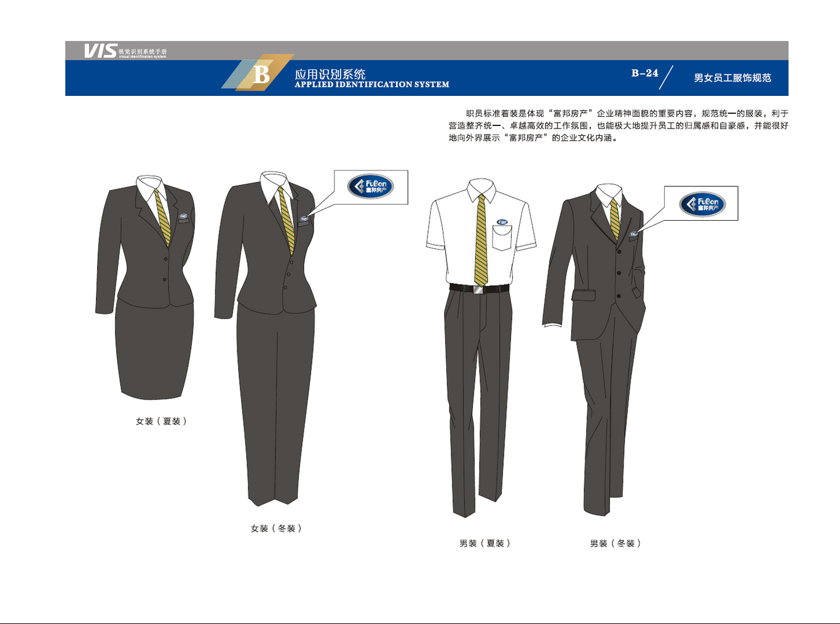The height and width of the screenshot is (624, 840).
Task: Click the VIS logo in the gray header
Action: (x=101, y=50)
